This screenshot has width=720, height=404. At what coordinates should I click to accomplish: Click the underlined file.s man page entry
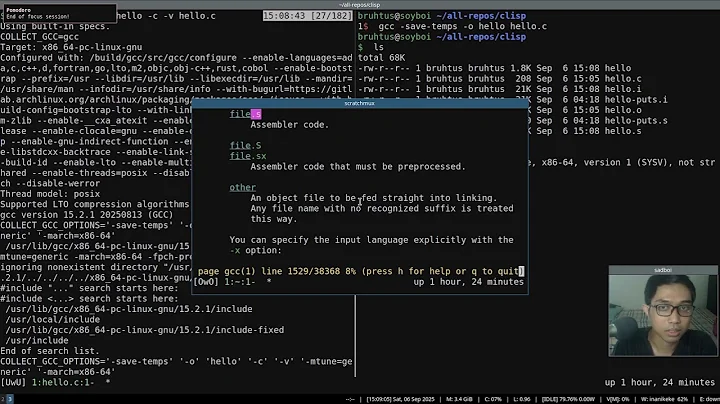(x=245, y=114)
